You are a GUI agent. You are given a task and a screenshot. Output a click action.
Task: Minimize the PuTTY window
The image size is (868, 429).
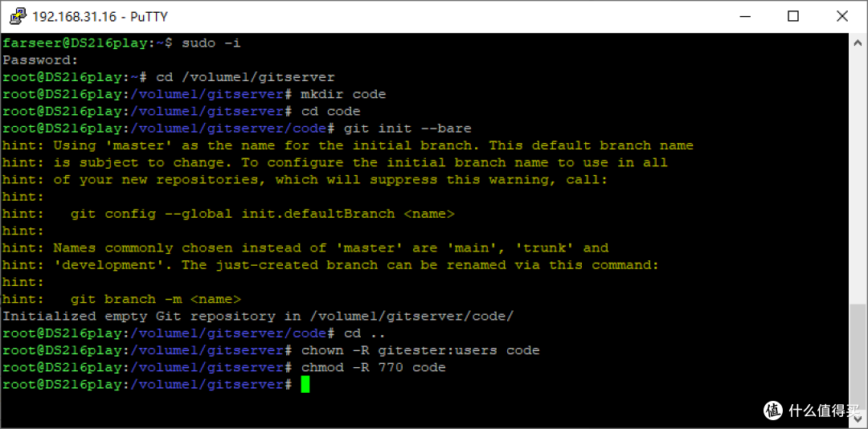tap(744, 16)
